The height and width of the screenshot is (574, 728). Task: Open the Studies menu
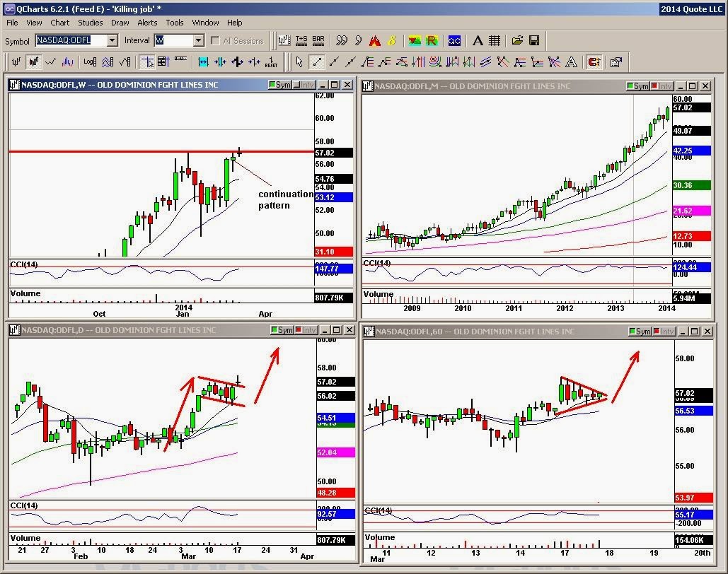coord(90,23)
